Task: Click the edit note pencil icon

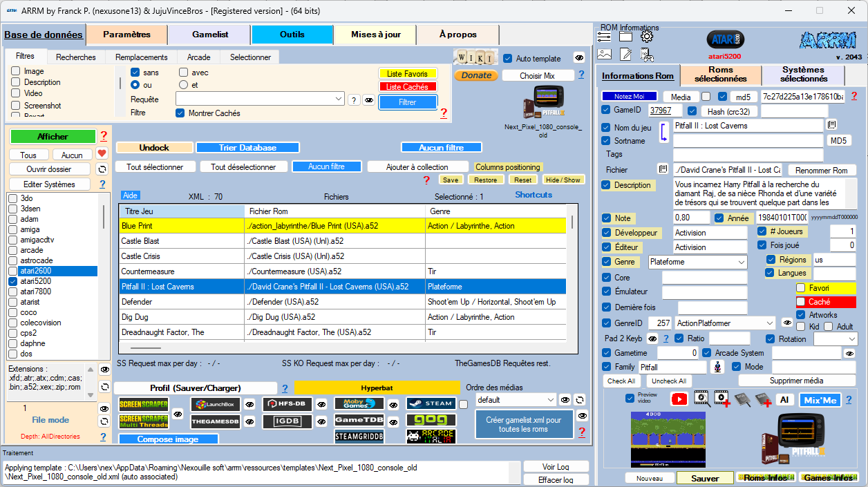Action: pyautogui.click(x=625, y=54)
